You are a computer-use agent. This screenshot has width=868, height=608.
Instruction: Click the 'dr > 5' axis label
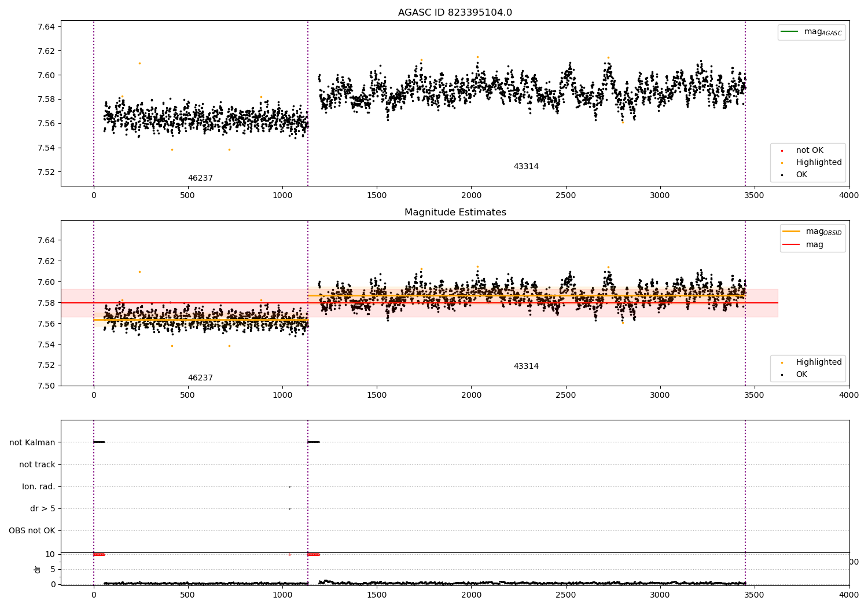pyautogui.click(x=43, y=509)
